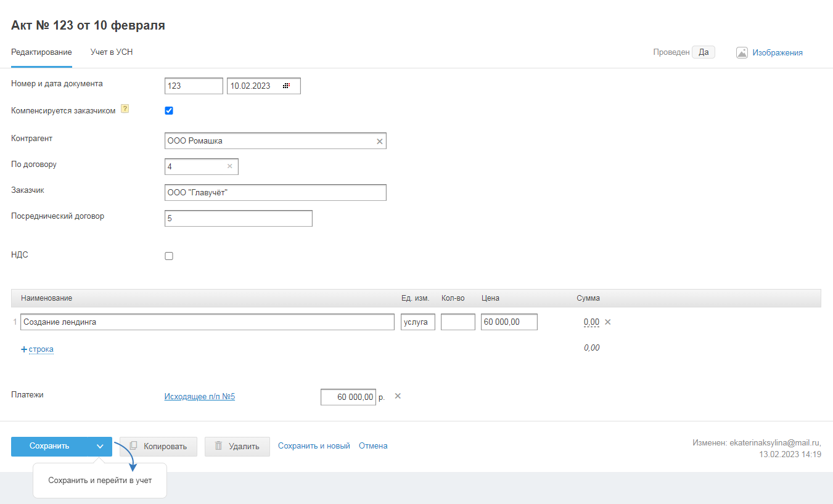
Task: Click the Изображения picture icon
Action: click(x=742, y=52)
